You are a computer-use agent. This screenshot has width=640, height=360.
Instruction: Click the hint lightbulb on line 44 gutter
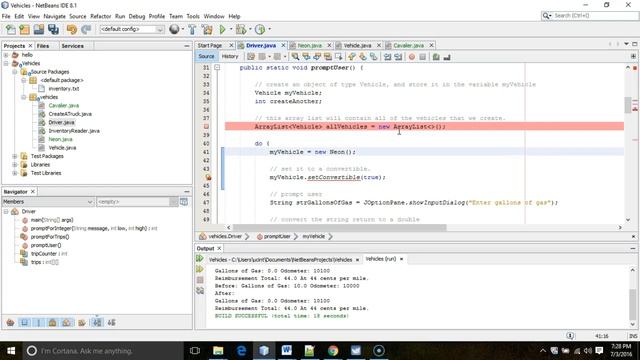coord(208,177)
